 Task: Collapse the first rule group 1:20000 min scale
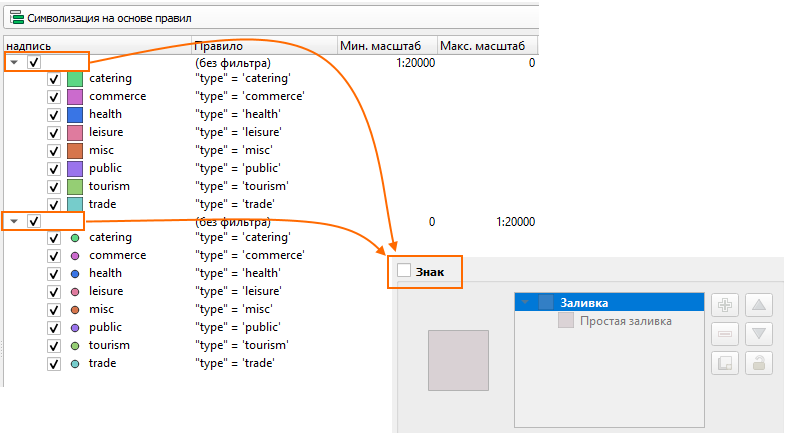(x=14, y=62)
